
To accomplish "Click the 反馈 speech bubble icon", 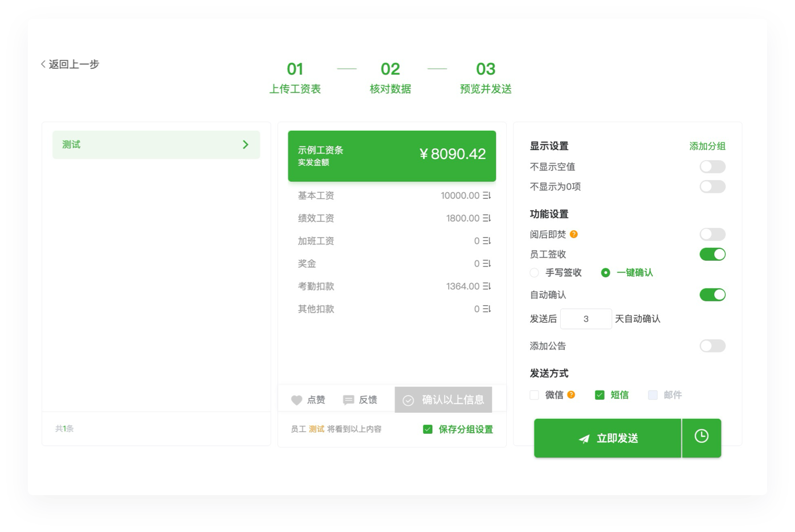I will tap(349, 400).
